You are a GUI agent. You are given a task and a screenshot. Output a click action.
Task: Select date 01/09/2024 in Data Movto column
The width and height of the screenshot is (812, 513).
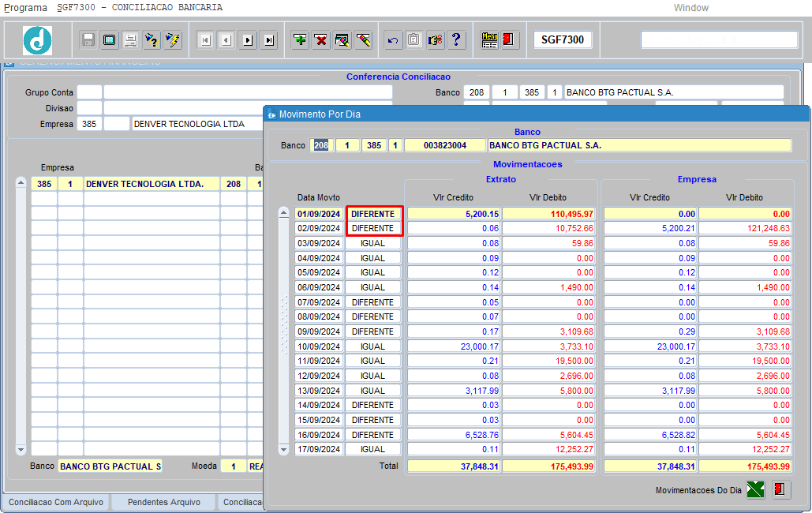pos(319,214)
